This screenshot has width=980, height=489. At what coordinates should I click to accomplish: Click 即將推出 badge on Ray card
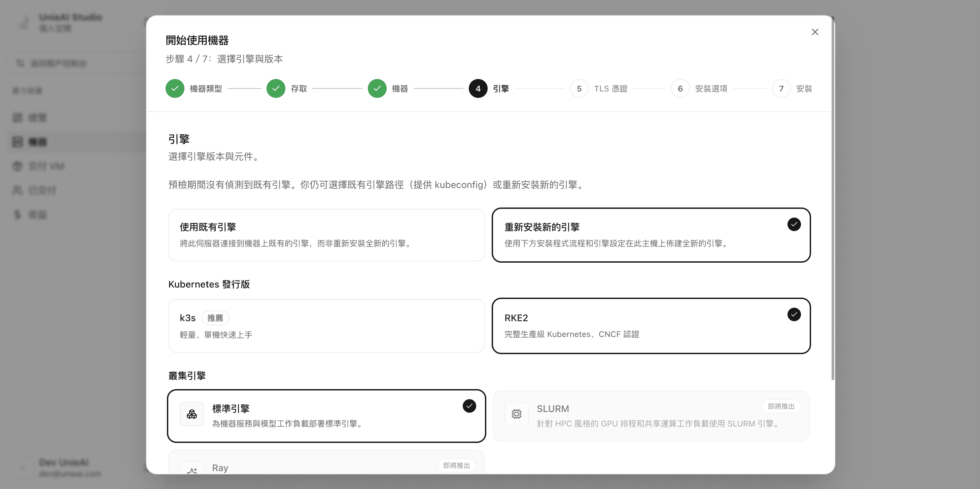point(457,465)
